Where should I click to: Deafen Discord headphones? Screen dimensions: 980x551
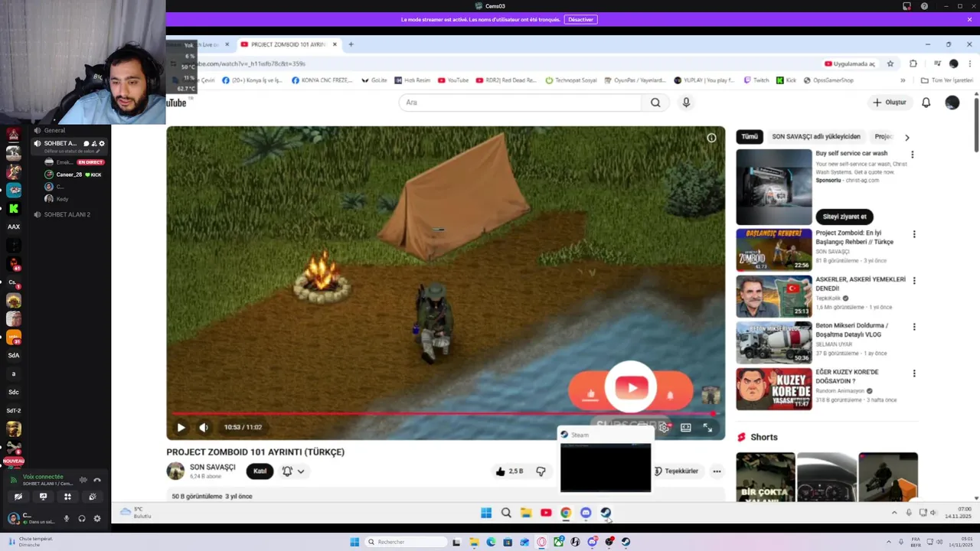point(82,519)
